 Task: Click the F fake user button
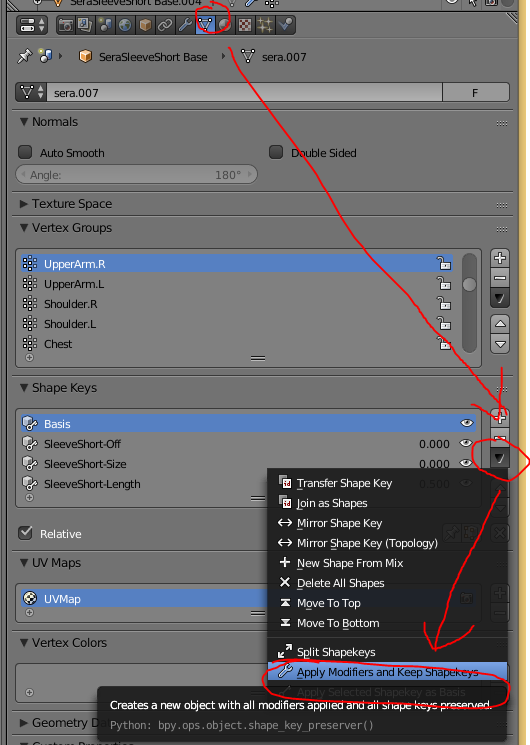click(x=475, y=92)
